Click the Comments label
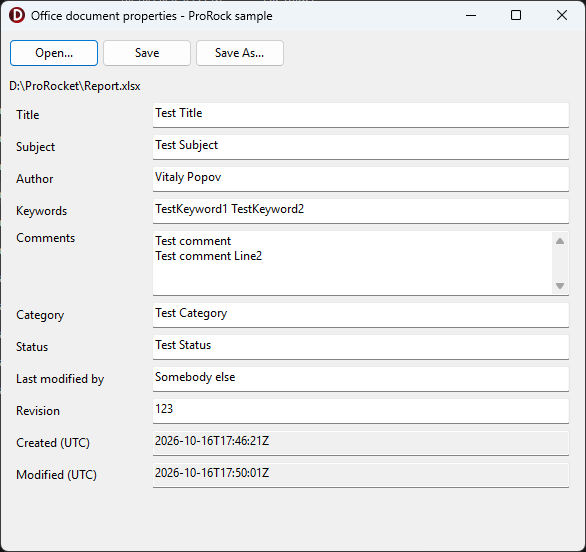 (46, 238)
